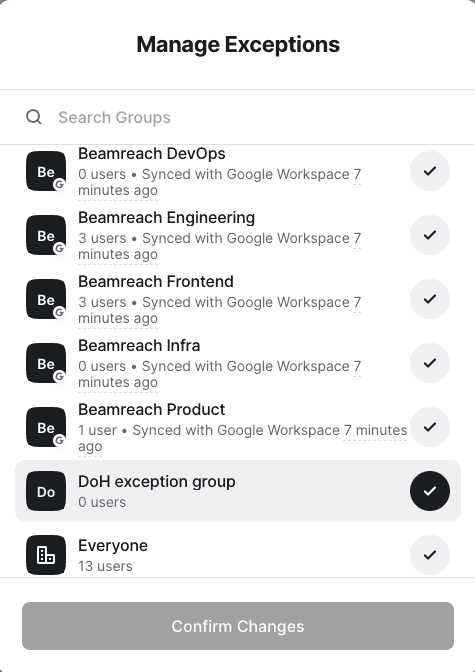The height and width of the screenshot is (672, 475).
Task: Click the search magnifier icon
Action: [33, 117]
